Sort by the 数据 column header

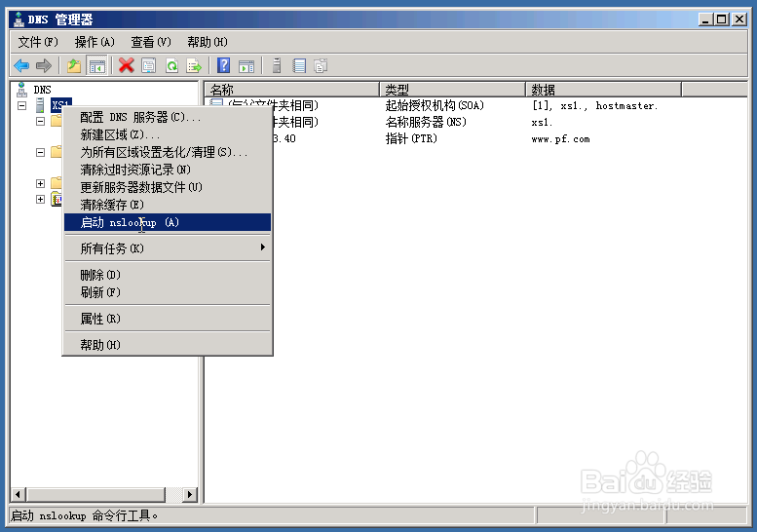tap(603, 90)
